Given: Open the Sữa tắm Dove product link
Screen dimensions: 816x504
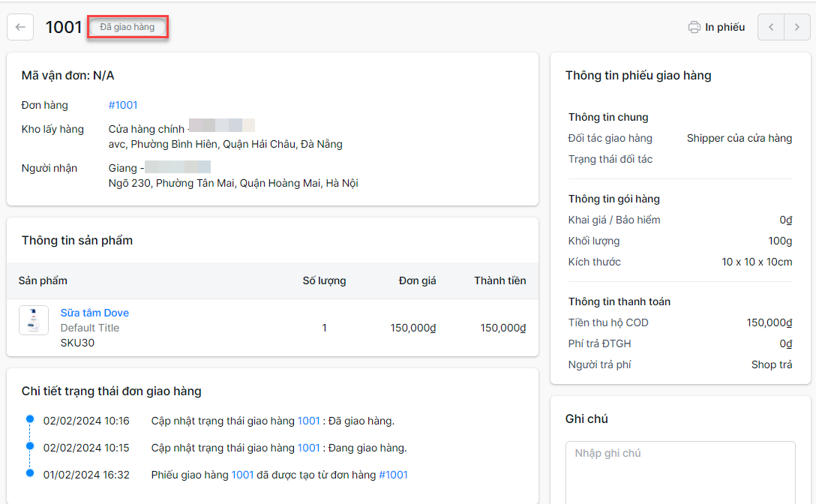Looking at the screenshot, I should [x=94, y=313].
